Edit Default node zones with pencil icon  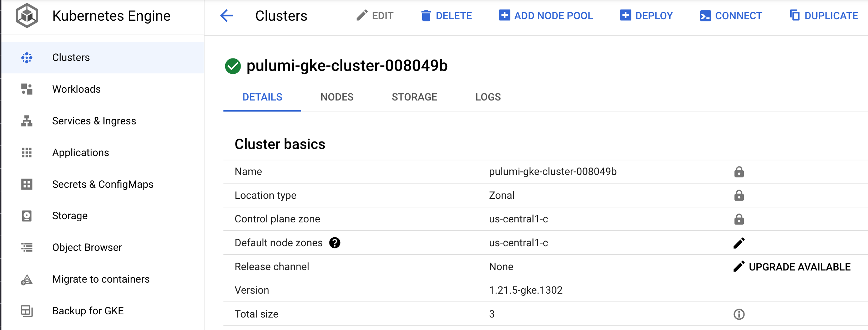(x=739, y=243)
